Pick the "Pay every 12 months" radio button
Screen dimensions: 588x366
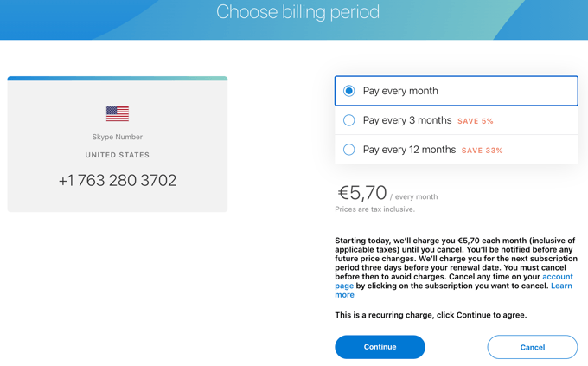(349, 150)
